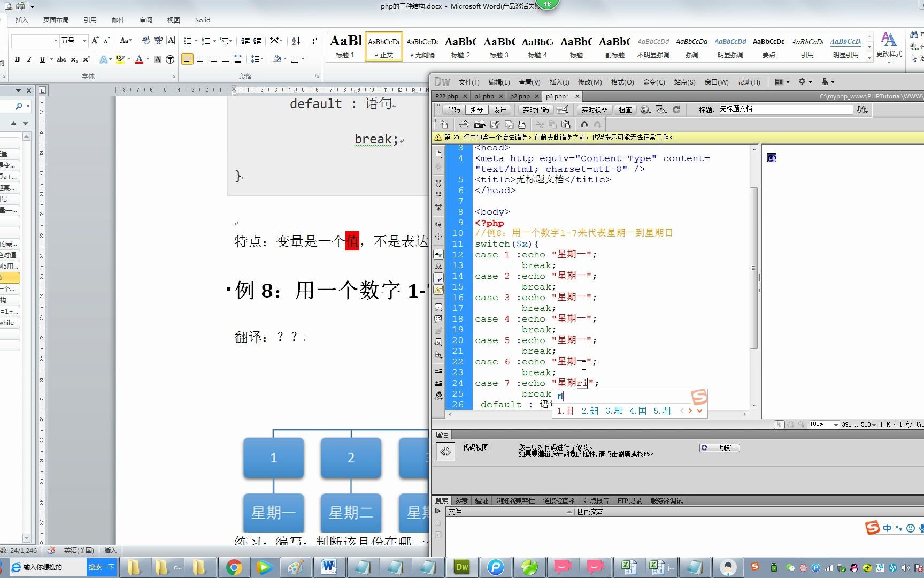Click the 检查 button

pos(625,110)
